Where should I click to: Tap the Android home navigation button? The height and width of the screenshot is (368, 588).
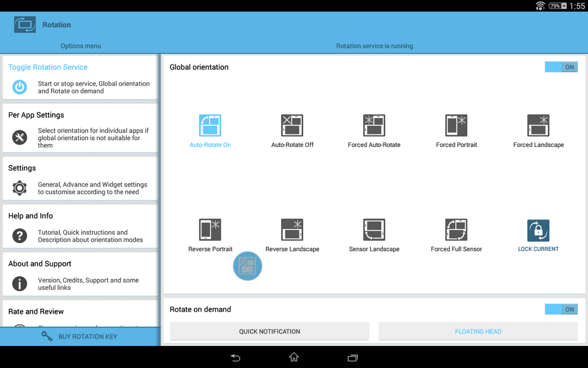[294, 357]
